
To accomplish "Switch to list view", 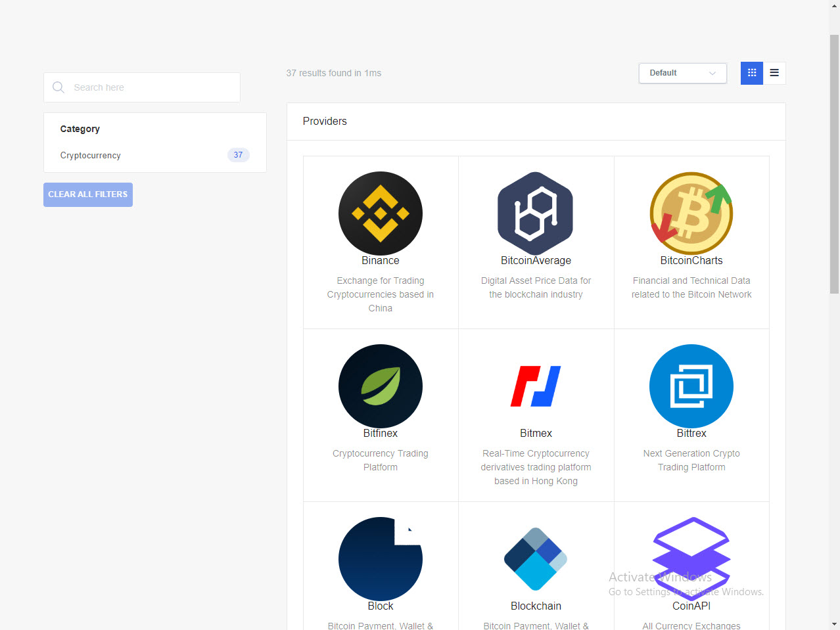I will point(774,73).
